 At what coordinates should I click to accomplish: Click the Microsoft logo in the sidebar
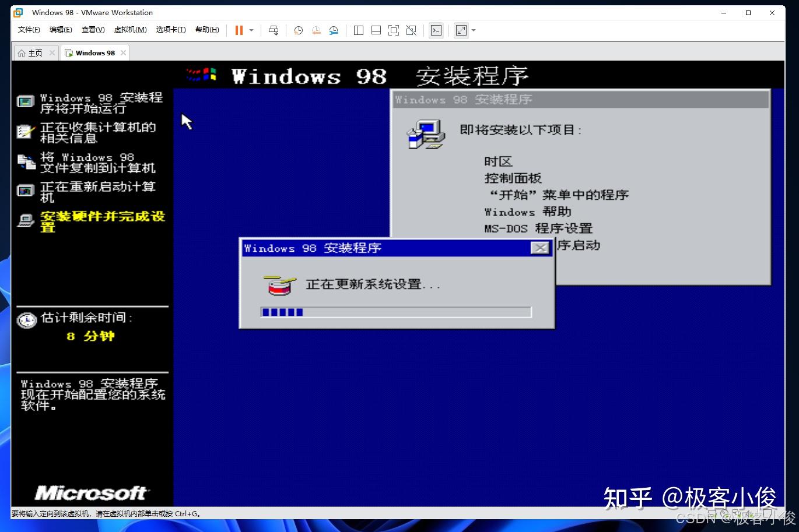(x=92, y=494)
